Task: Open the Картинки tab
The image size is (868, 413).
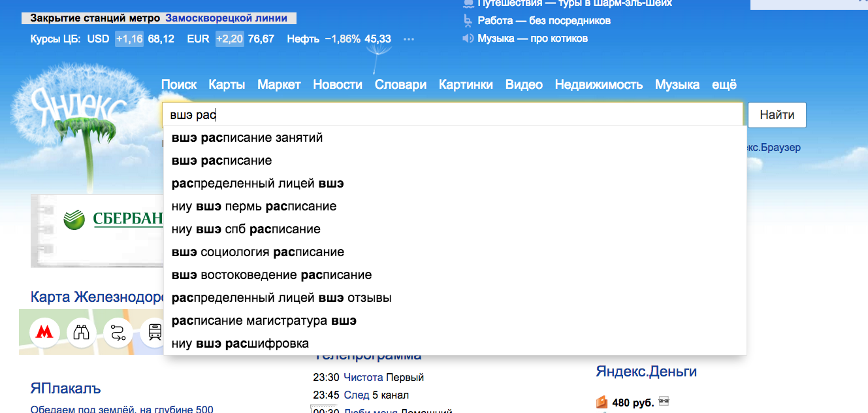Action: point(466,84)
